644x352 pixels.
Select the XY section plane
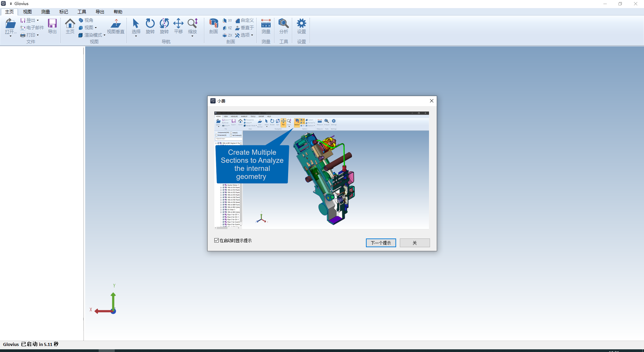click(227, 20)
